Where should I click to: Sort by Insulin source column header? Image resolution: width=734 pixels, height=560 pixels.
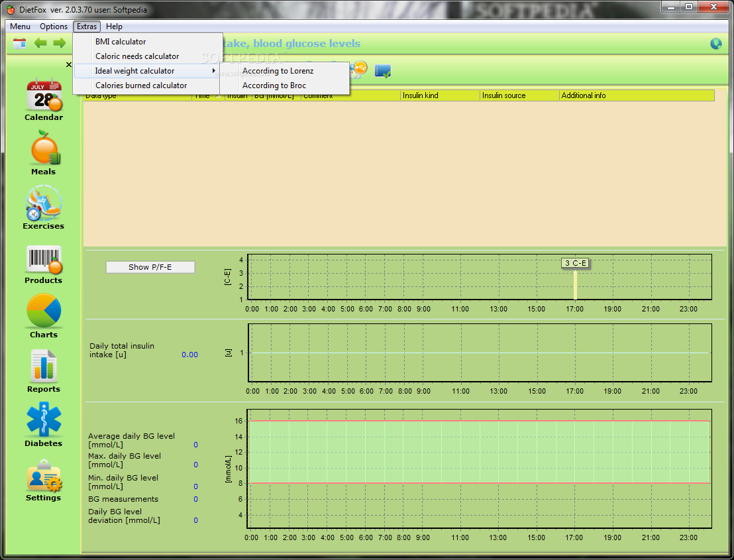(x=520, y=95)
